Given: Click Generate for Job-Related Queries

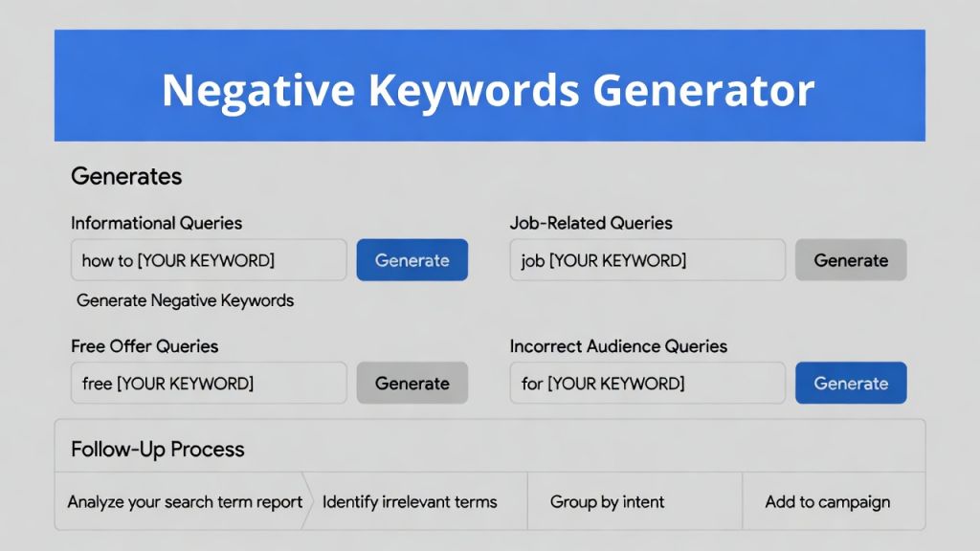Looking at the screenshot, I should pyautogui.click(x=850, y=259).
